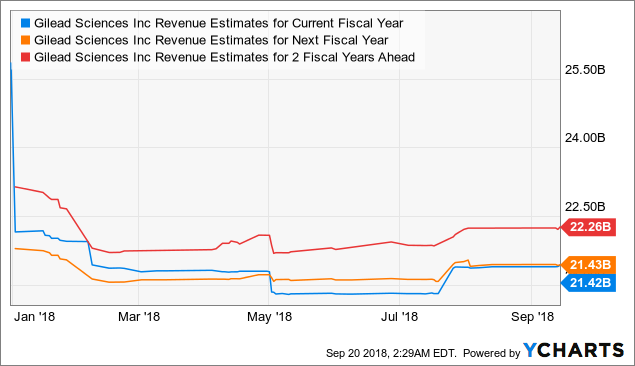Click the red 2 Fiscal Years Ahead legend swatch
Screen dimensions: 635x366
26,57
